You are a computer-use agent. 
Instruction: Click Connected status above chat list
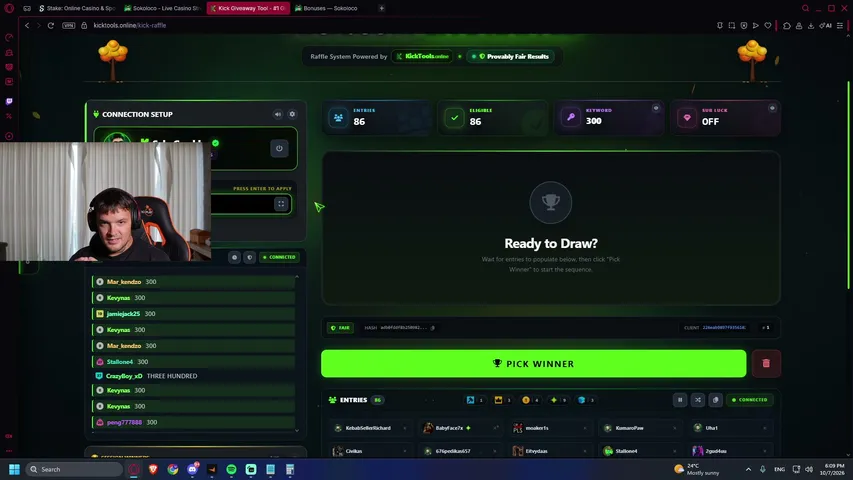pos(279,257)
